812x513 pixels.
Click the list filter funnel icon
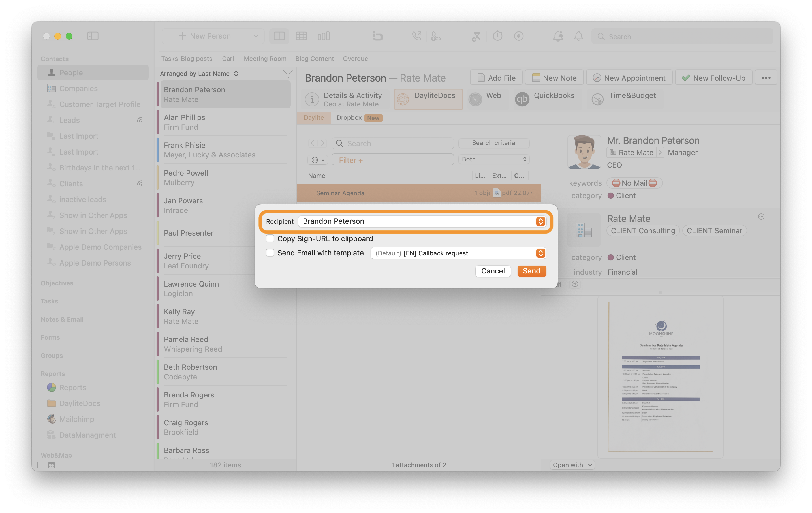point(288,74)
